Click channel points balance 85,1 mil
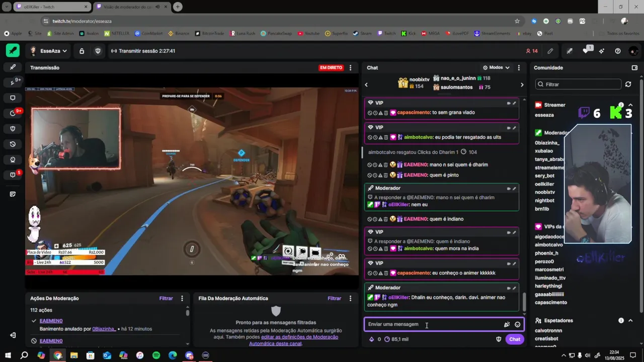 [x=396, y=339]
